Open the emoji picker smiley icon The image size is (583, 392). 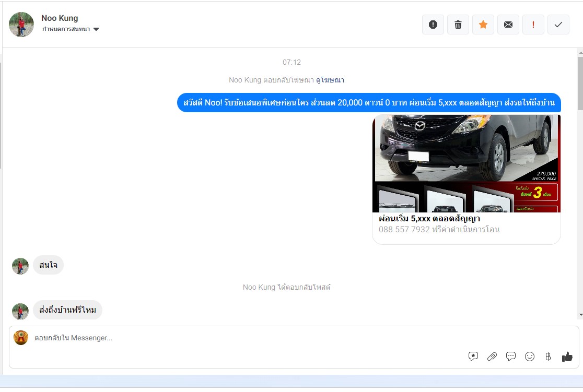[530, 357]
